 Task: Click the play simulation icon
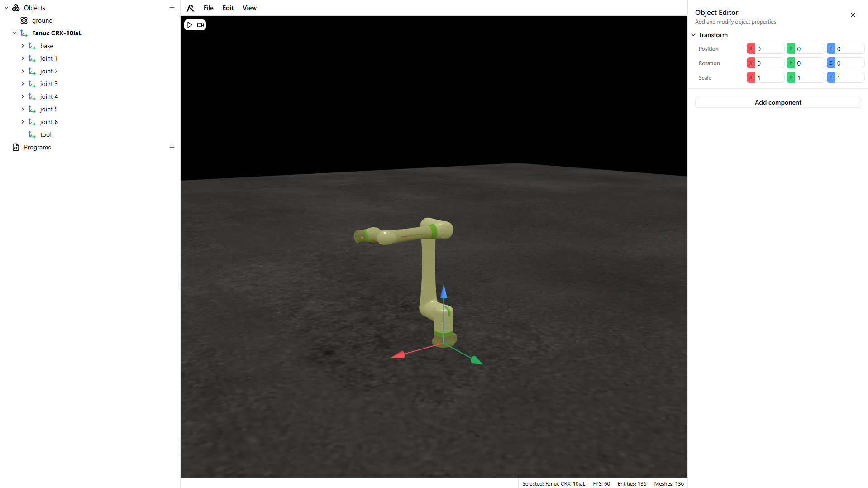tap(190, 25)
